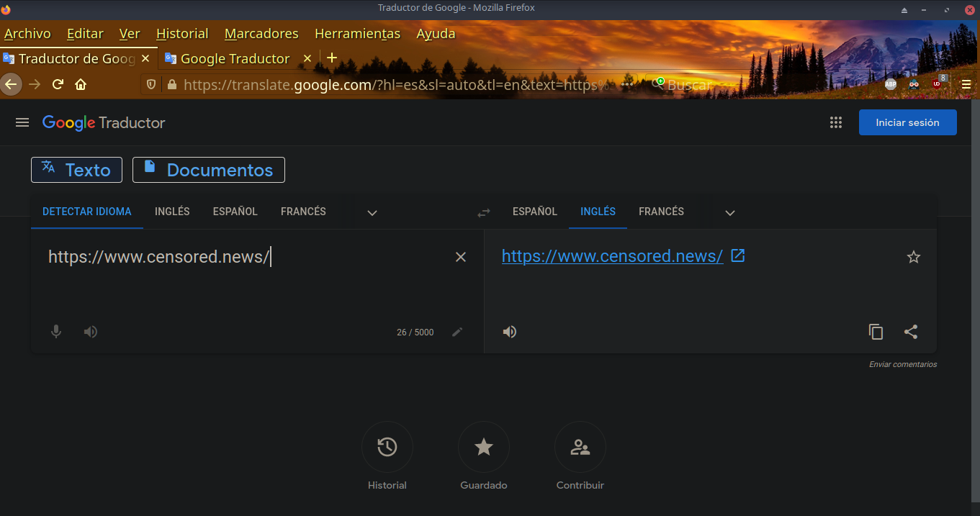Screen dimensions: 980x516
Task: Listen to the source text
Action: [91, 332]
